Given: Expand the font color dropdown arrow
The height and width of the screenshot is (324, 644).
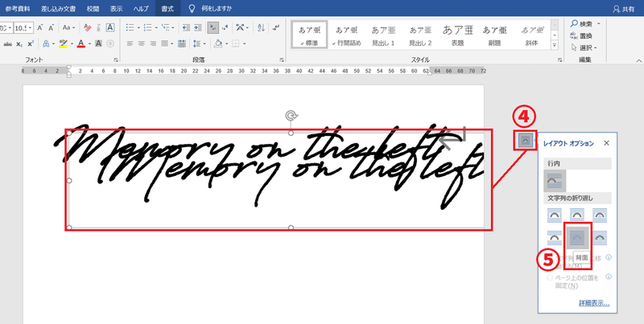Looking at the screenshot, I should click(89, 43).
